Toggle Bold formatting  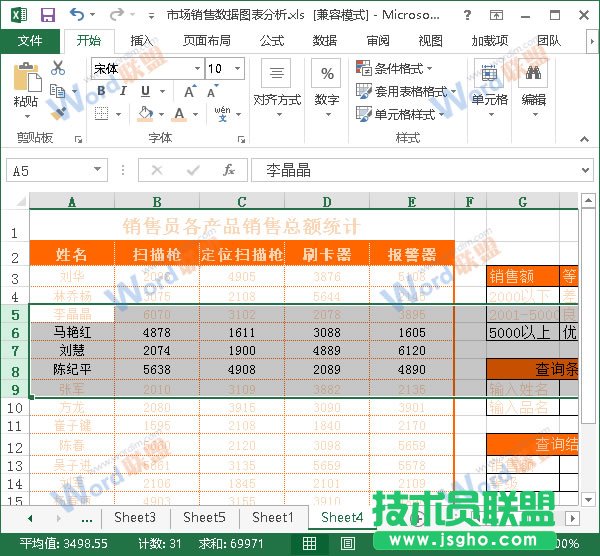[101, 91]
